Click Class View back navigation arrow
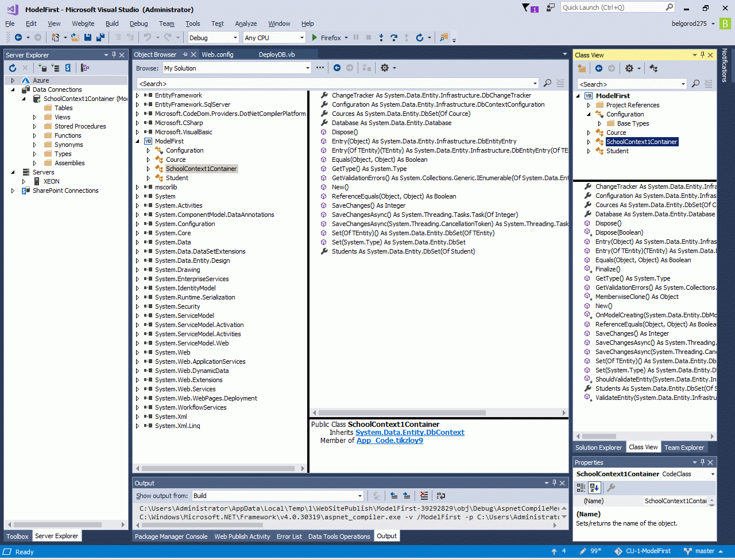 tap(599, 68)
